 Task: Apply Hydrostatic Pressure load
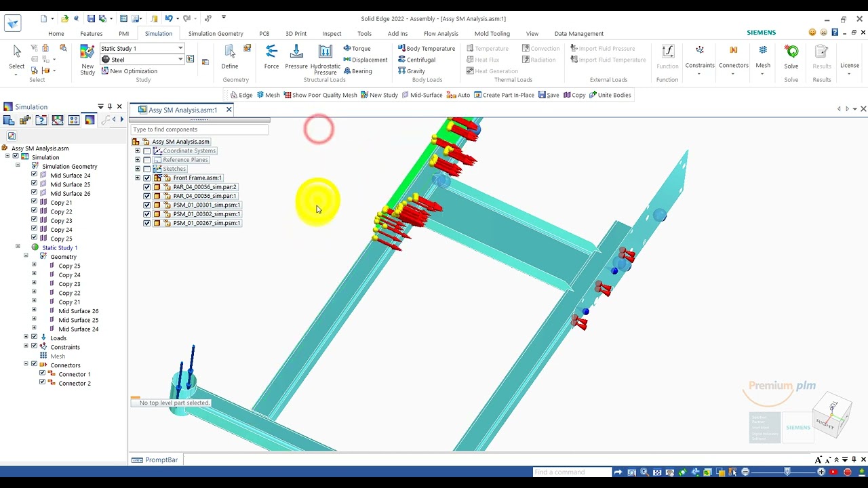coord(325,60)
